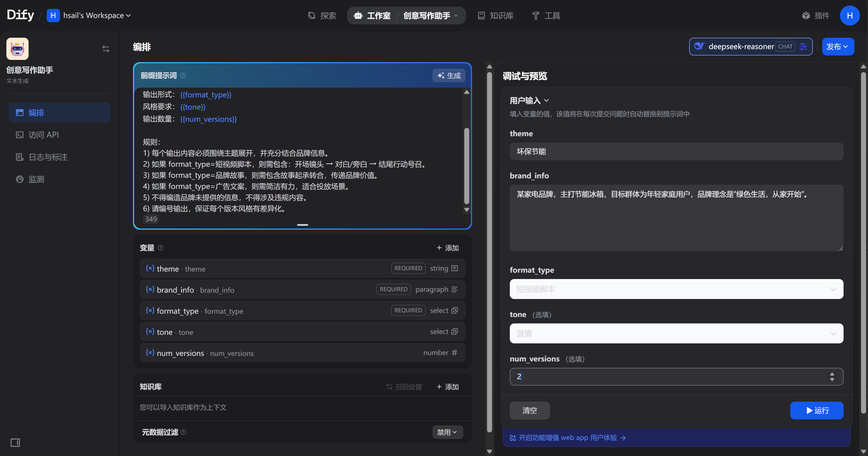Click the 变量 help icon

[x=161, y=248]
